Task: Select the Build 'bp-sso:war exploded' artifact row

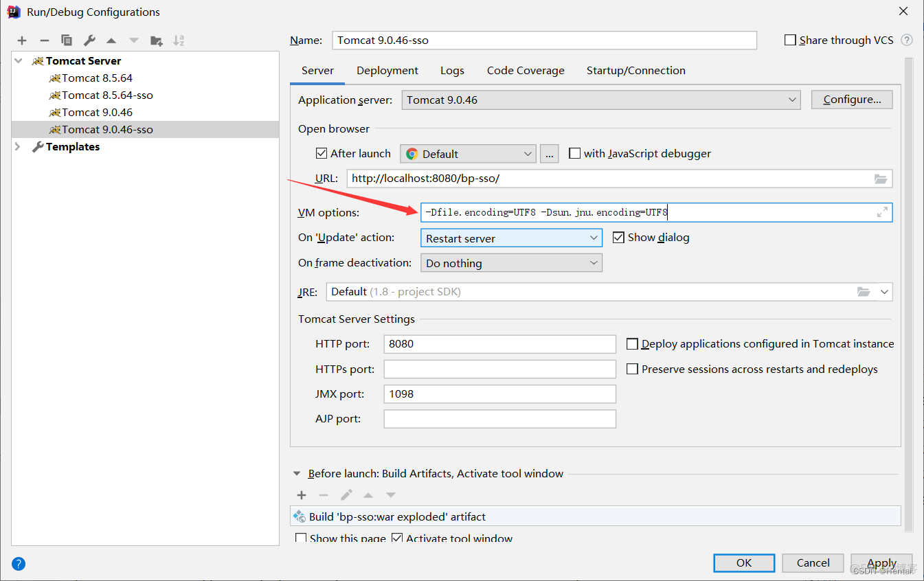Action: [x=596, y=516]
